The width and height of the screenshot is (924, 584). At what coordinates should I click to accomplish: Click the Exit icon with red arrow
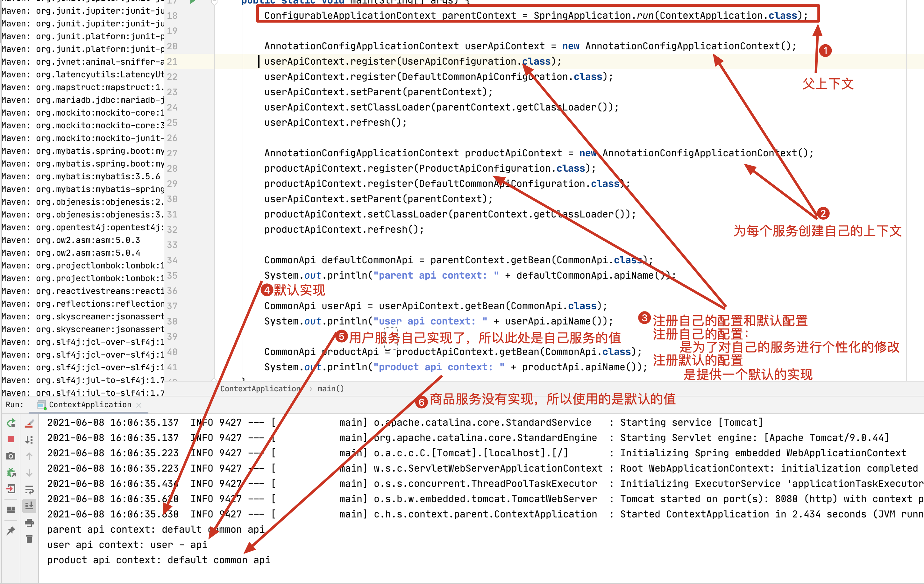(11, 489)
